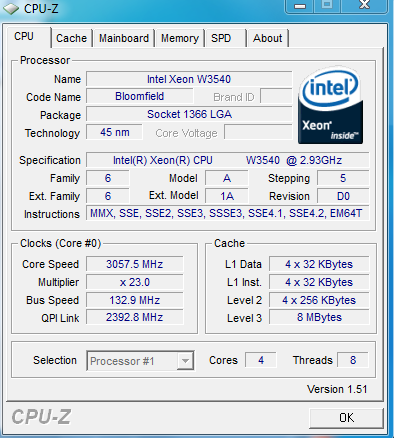Image resolution: width=394 pixels, height=438 pixels.
Task: Click the Cores count value 4
Action: pyautogui.click(x=261, y=360)
